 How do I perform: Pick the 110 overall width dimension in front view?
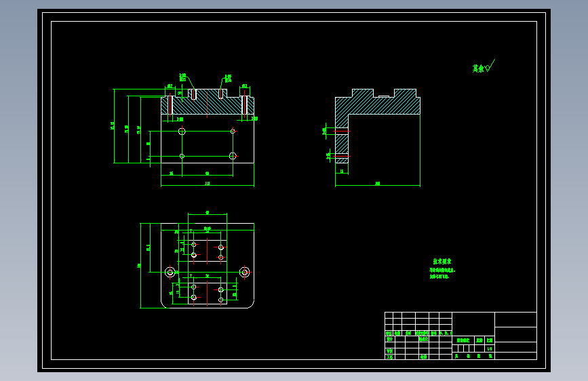[x=208, y=183]
